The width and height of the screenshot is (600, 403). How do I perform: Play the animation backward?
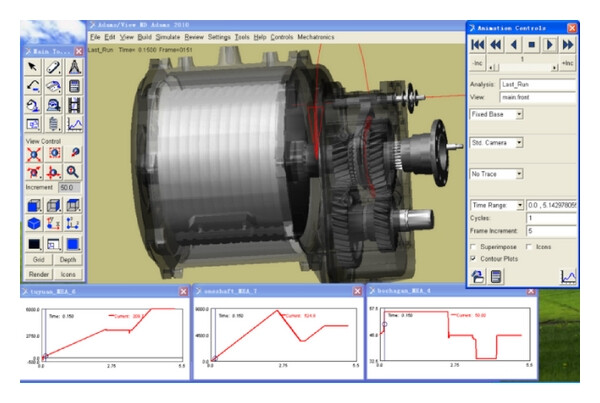[x=514, y=45]
